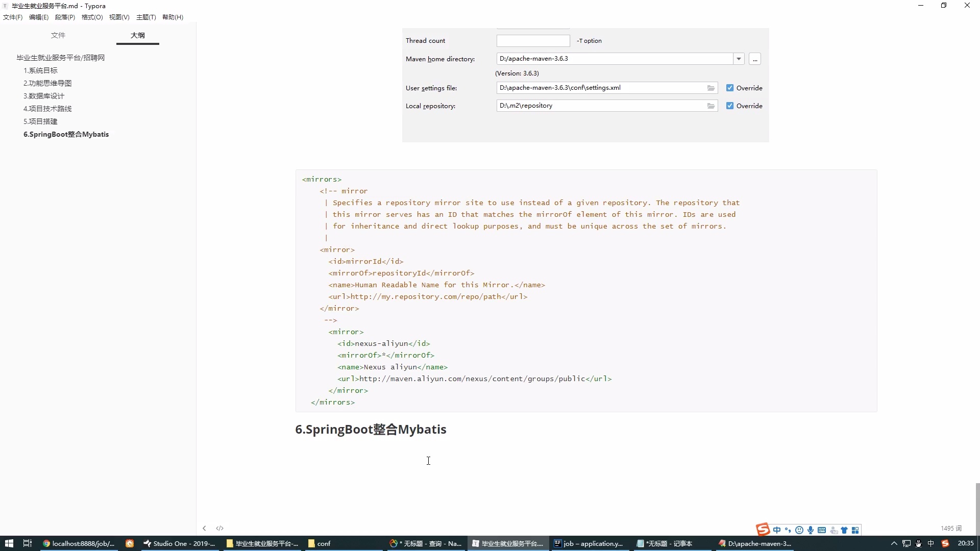This screenshot has width=980, height=551.
Task: Open Sogou toolbox grid icon
Action: tap(855, 530)
